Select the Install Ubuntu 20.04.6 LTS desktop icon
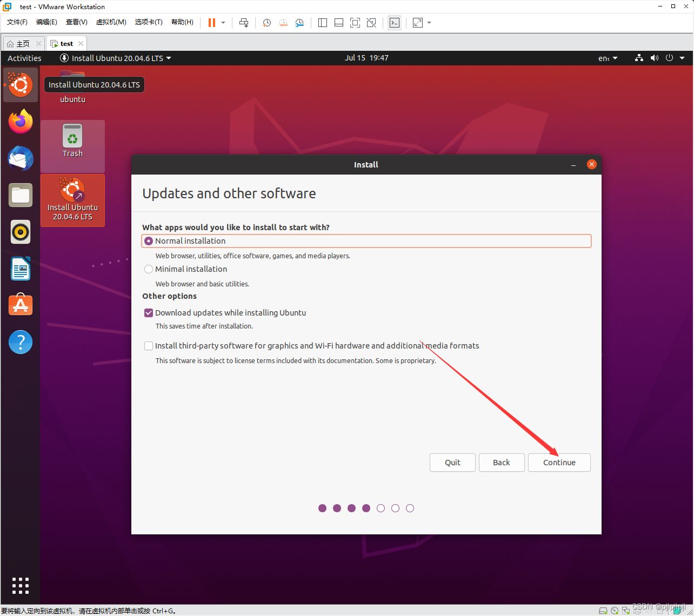Viewport: 694px width, 616px height. pyautogui.click(x=72, y=199)
